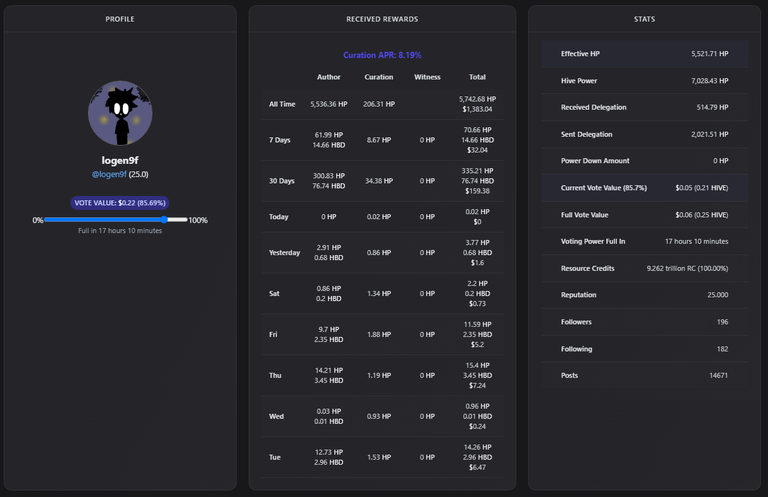The width and height of the screenshot is (768, 497).
Task: Select the Fri row label
Action: point(273,334)
